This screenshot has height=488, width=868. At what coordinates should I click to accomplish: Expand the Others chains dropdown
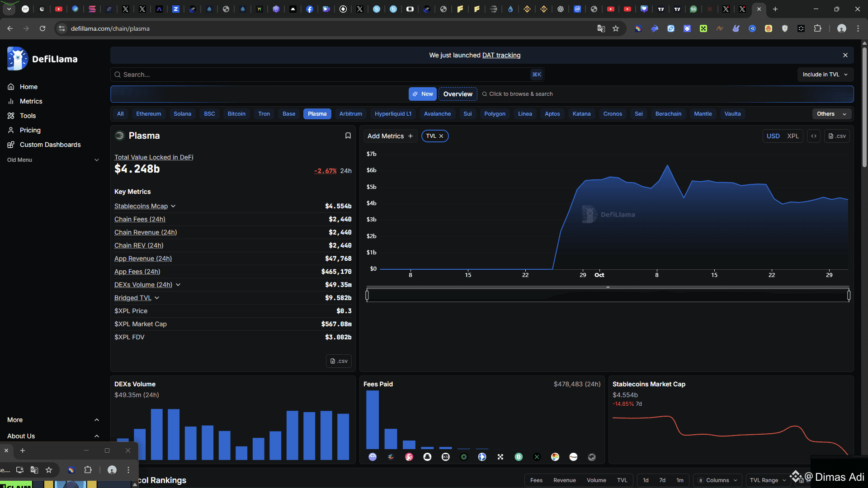coord(831,114)
